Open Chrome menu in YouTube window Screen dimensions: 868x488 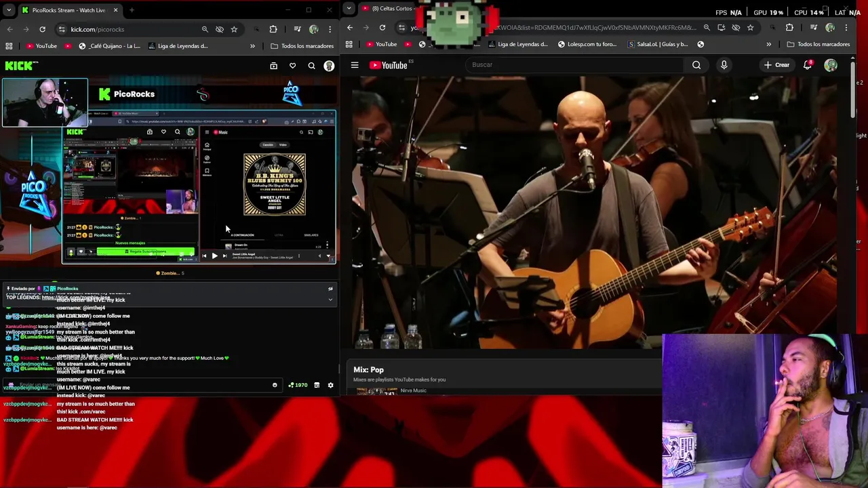point(846,28)
